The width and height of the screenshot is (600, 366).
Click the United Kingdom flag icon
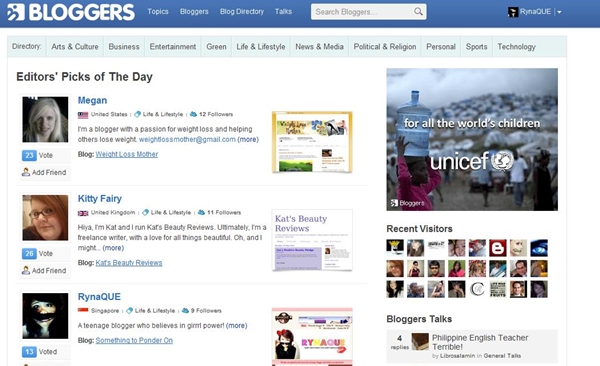pos(83,213)
